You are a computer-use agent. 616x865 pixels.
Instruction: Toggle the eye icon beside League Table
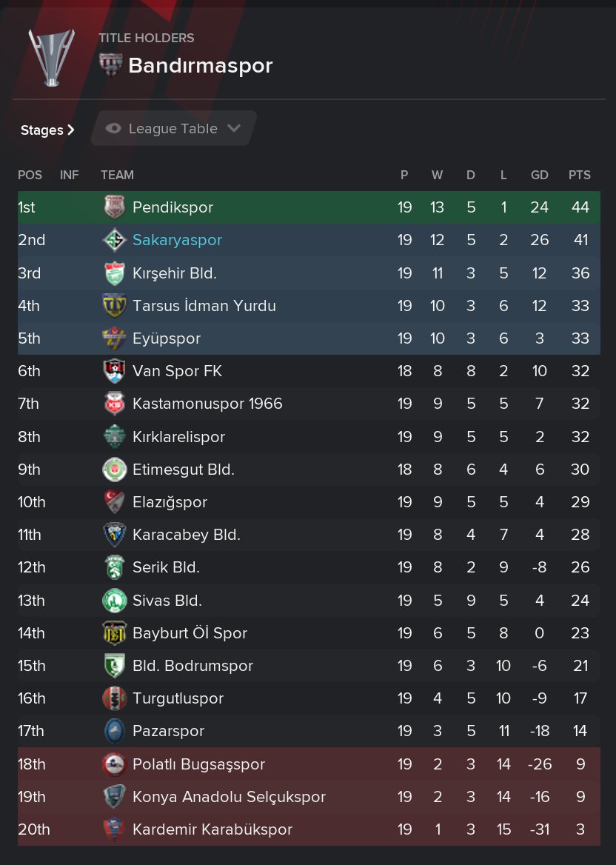[x=113, y=129]
